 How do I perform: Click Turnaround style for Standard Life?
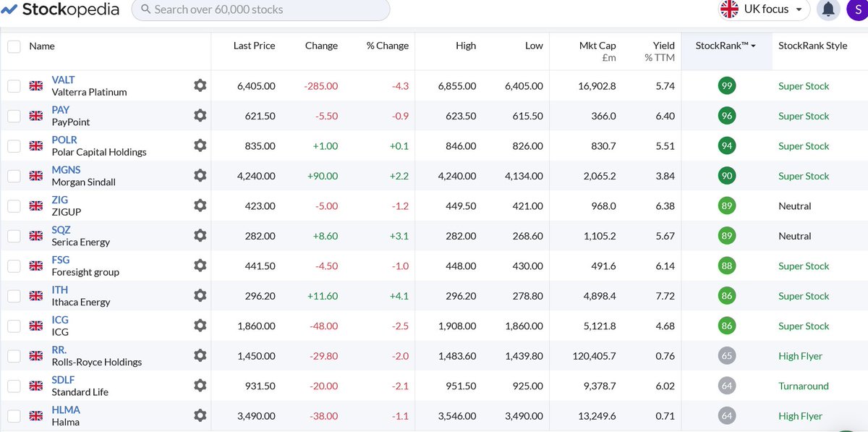point(804,386)
